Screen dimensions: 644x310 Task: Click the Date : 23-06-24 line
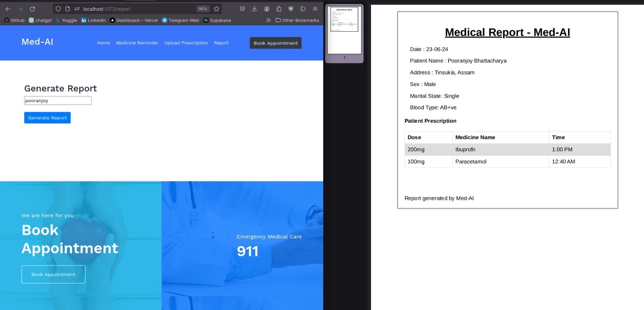pyautogui.click(x=429, y=49)
